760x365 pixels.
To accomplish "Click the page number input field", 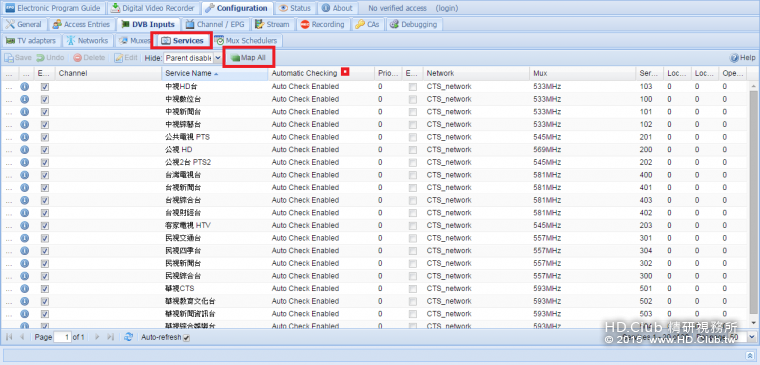I will tap(62, 337).
